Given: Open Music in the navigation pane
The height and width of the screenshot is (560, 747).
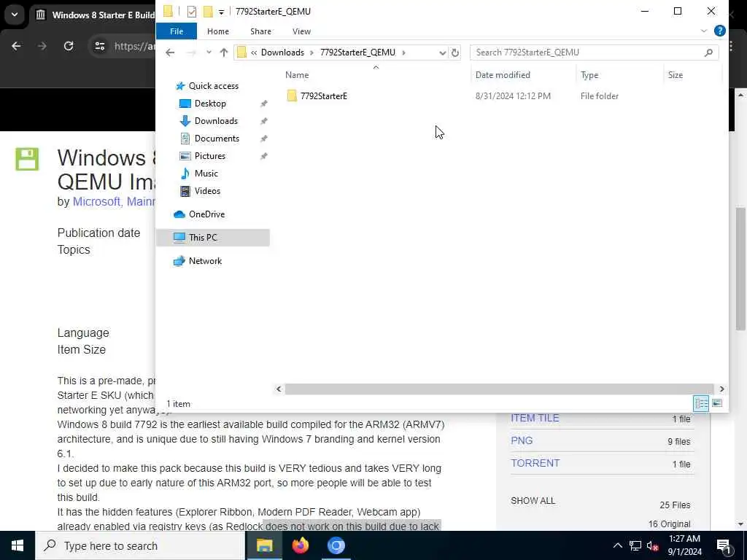Looking at the screenshot, I should pos(206,174).
